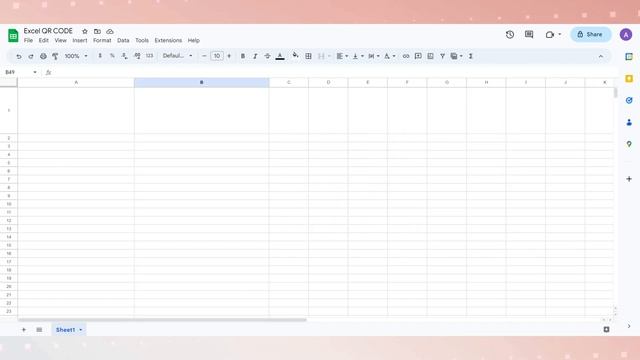Open the cell borders menu
The width and height of the screenshot is (640, 360).
pos(309,56)
